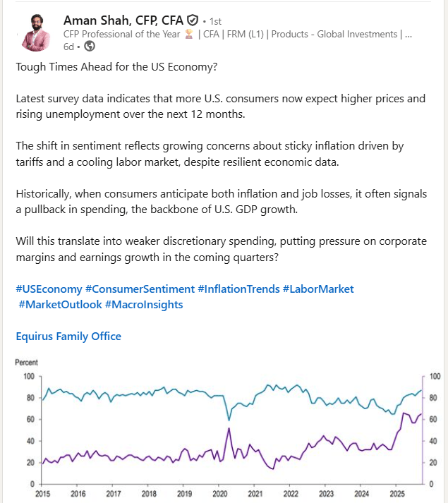Open the Equirus Family Office company link
The width and height of the screenshot is (448, 503).
tap(68, 336)
